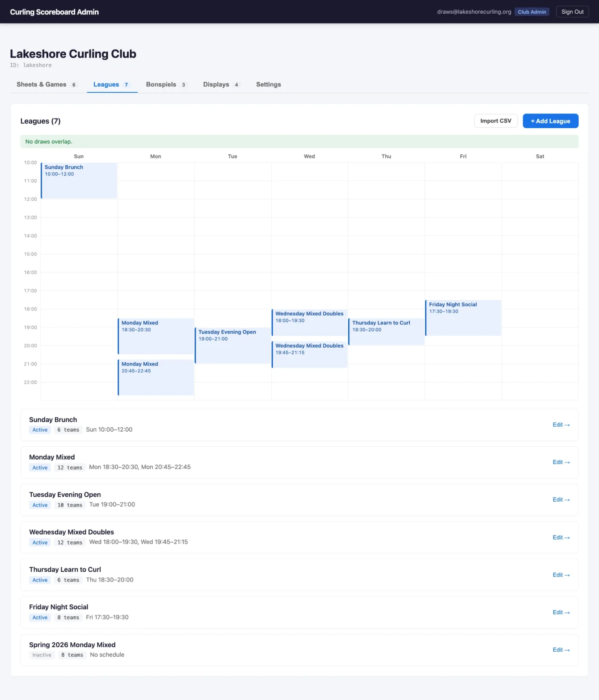Click the 'Leagues (7)' section heading
The height and width of the screenshot is (700, 599).
(40, 121)
